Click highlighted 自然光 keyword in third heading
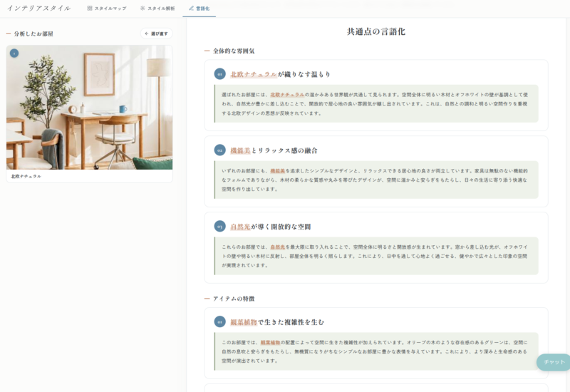 [240, 227]
